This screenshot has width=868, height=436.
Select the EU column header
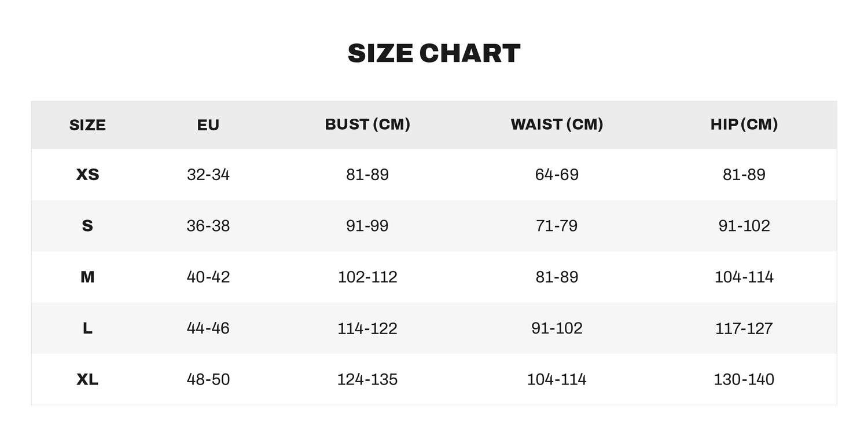coord(208,125)
